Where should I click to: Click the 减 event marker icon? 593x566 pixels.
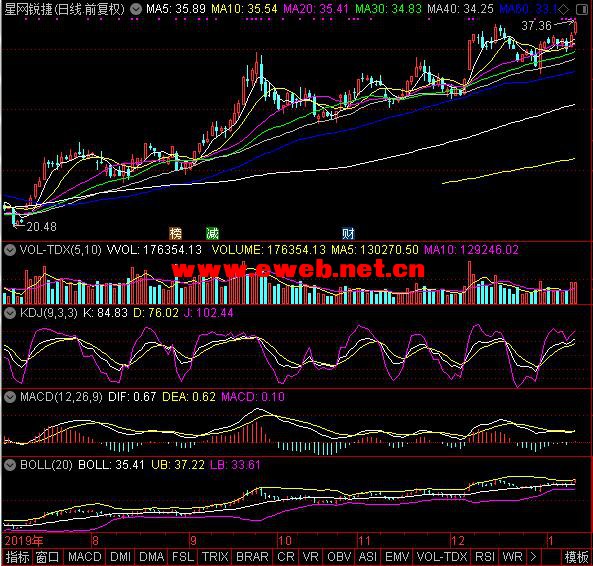pyautogui.click(x=212, y=233)
